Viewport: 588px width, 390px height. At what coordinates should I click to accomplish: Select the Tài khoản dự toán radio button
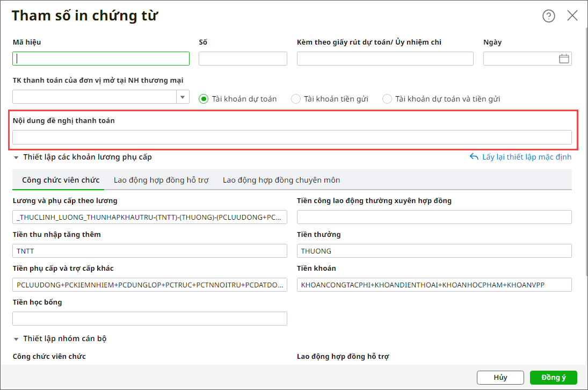204,99
